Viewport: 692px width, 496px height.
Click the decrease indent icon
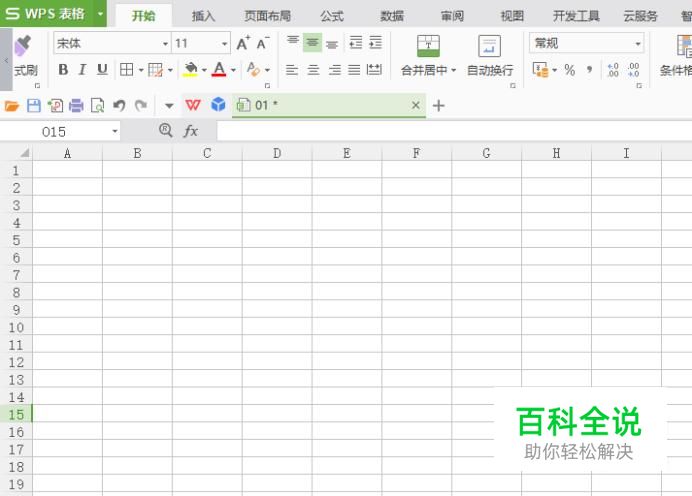(355, 43)
